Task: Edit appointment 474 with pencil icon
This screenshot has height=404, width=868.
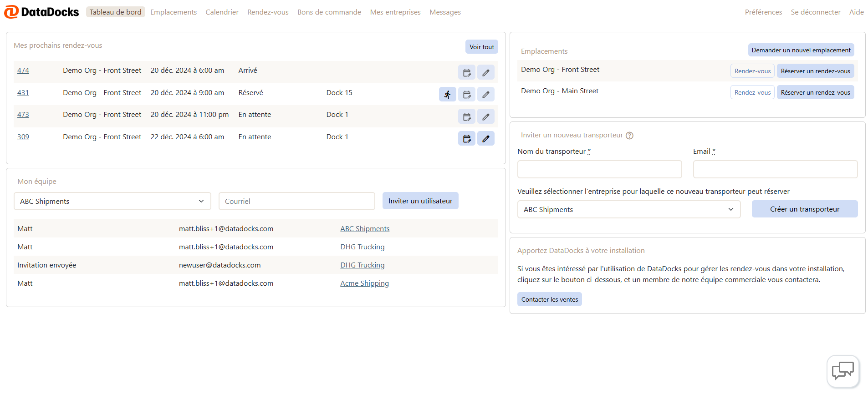Action: pos(486,72)
